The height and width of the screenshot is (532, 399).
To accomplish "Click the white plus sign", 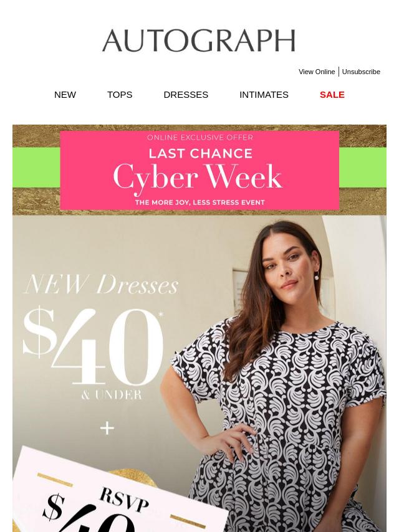I will [x=107, y=428].
